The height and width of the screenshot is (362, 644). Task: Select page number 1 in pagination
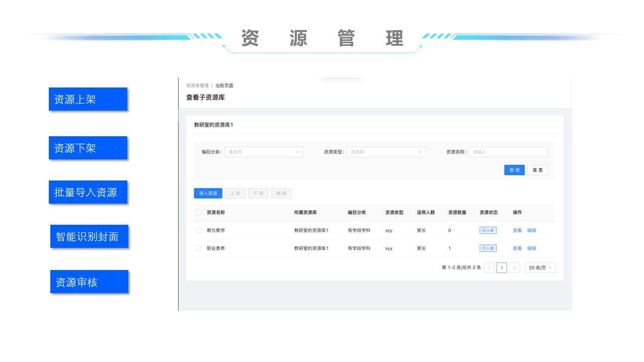pos(502,268)
